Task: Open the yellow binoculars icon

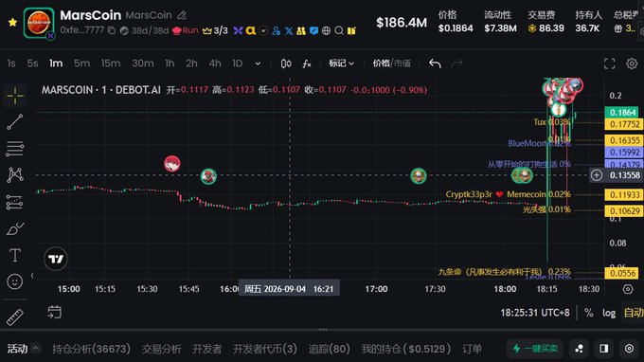Action: (x=301, y=31)
